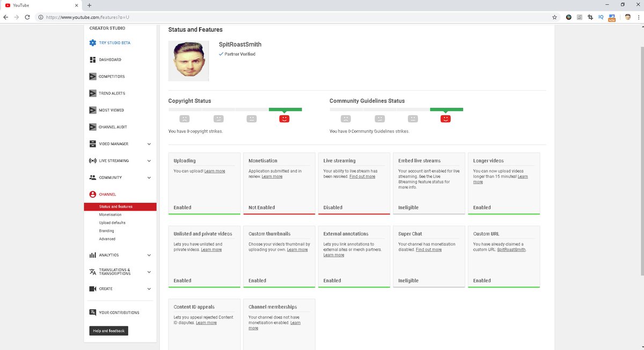This screenshot has height=350, width=644.
Task: Click the NEW badge extension icon
Action: (612, 17)
